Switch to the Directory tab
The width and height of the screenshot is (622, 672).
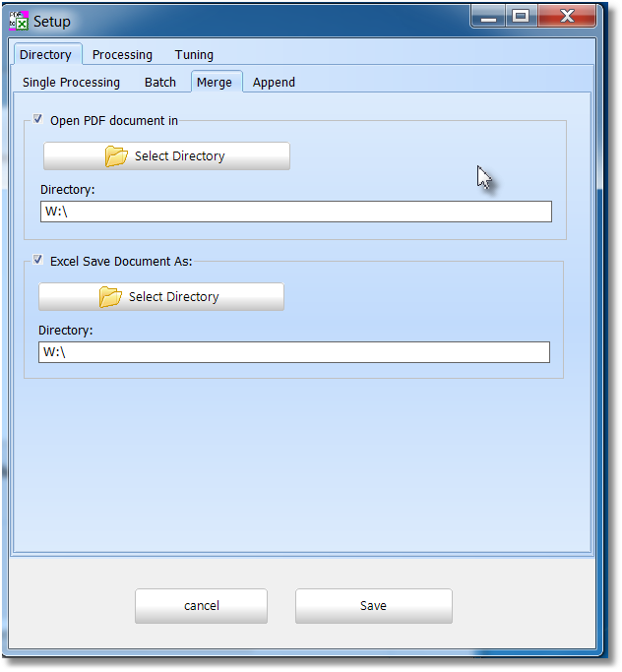tap(46, 54)
